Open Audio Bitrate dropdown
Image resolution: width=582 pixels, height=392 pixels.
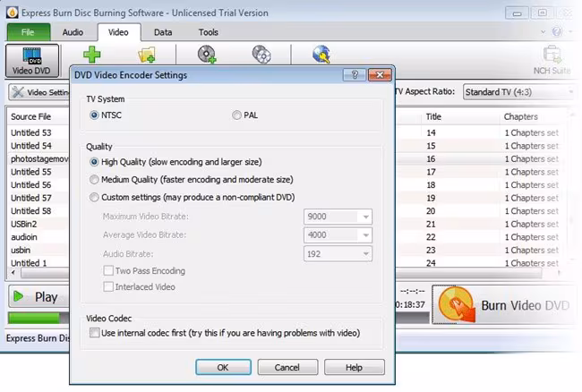[x=338, y=254]
